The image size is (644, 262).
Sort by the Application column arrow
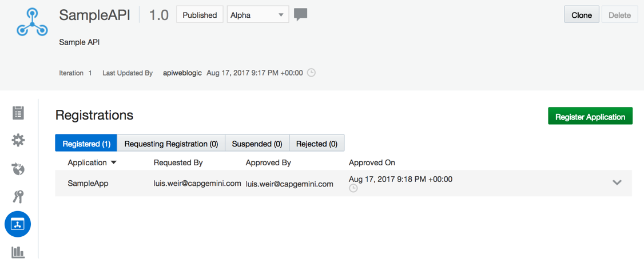[x=114, y=162]
